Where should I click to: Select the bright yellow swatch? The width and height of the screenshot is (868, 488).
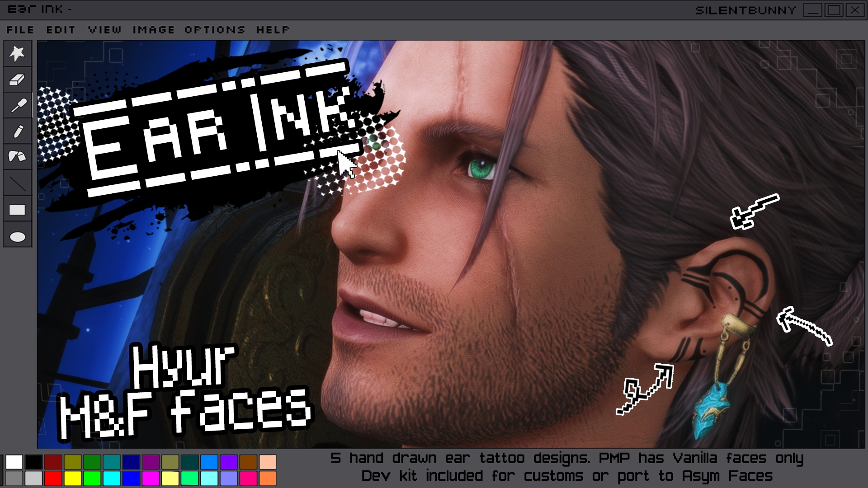72,479
